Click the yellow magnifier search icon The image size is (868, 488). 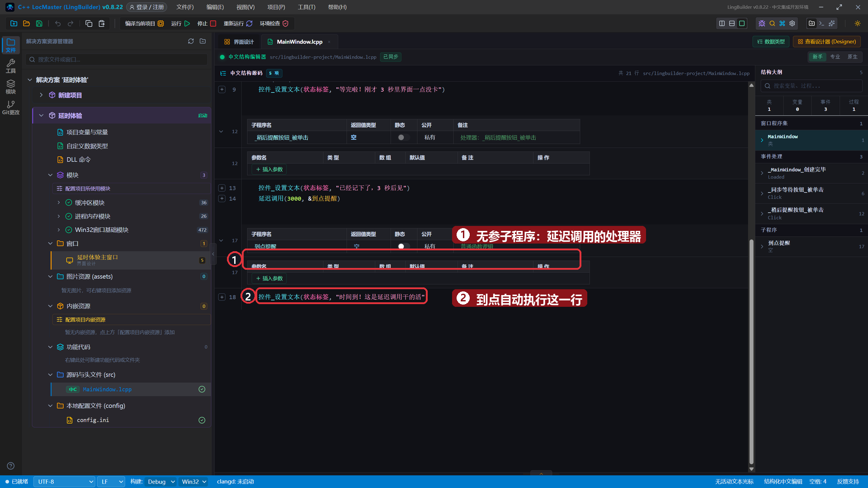(772, 23)
